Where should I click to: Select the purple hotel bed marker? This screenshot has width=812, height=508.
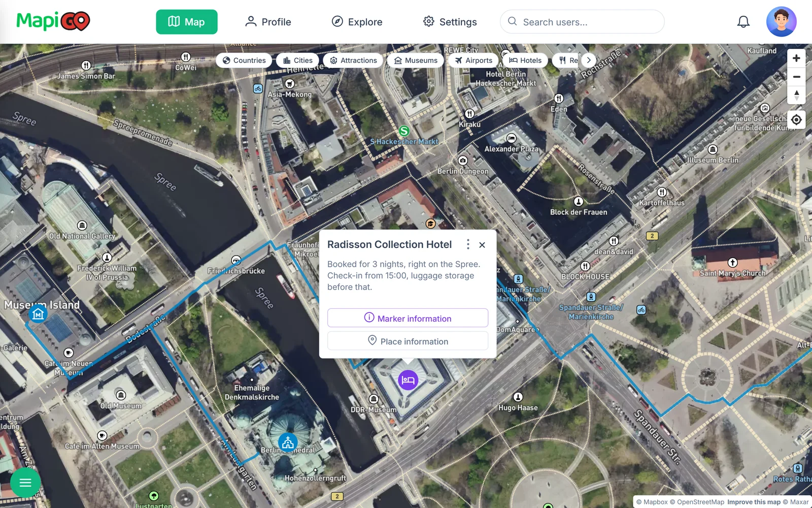coord(408,380)
